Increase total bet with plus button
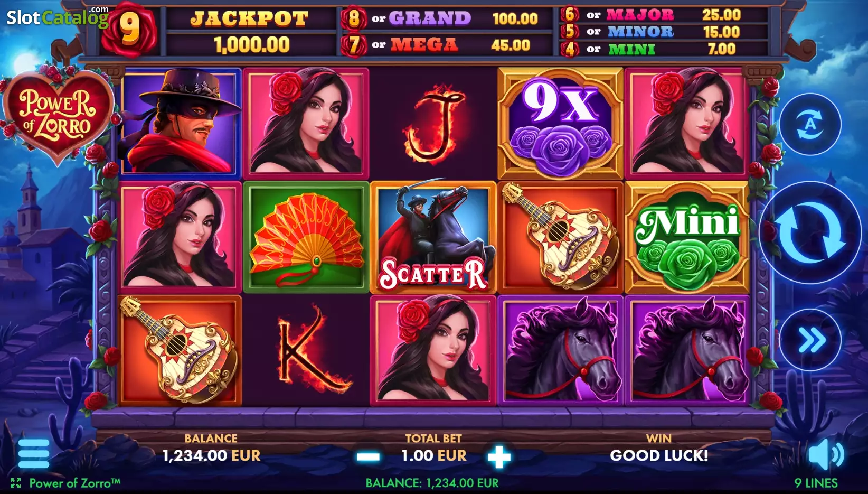 coord(499,456)
